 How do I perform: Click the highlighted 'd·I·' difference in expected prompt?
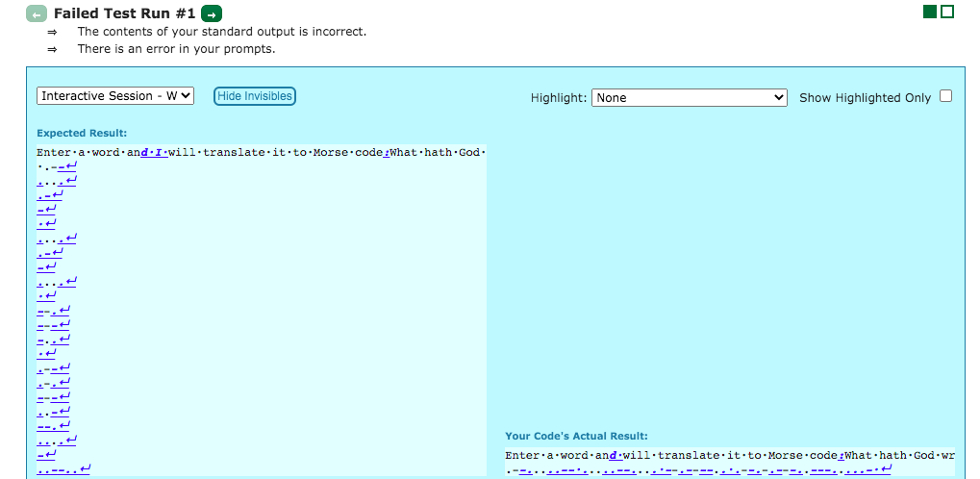(x=155, y=153)
